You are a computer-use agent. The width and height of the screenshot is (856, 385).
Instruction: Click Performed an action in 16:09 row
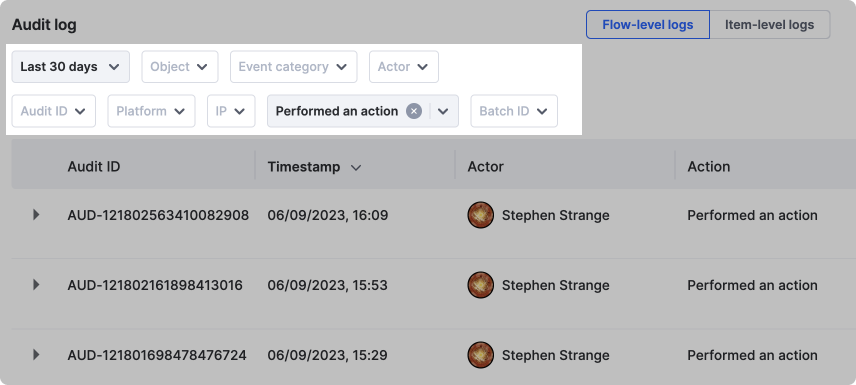point(752,215)
